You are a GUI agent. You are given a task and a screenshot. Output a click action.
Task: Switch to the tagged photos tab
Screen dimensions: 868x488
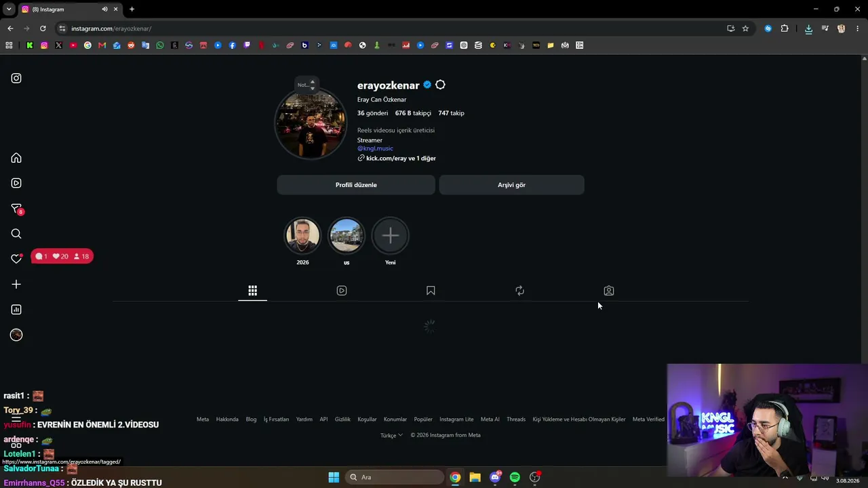(x=609, y=291)
